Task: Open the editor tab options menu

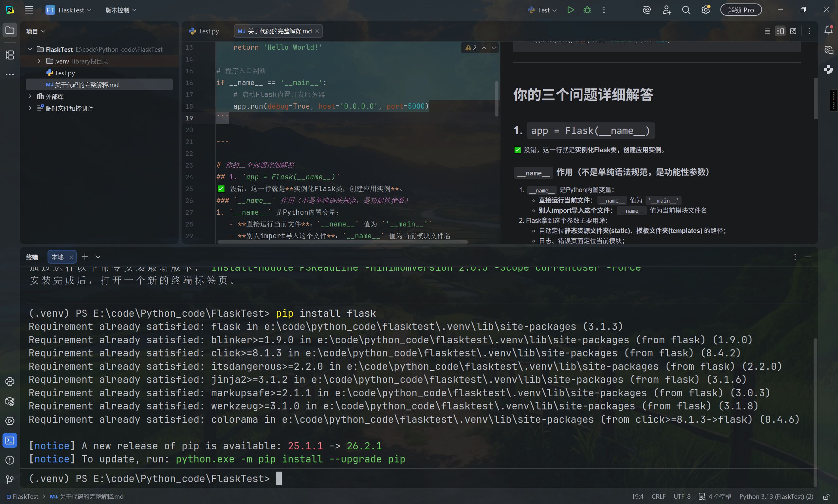Action: (809, 31)
